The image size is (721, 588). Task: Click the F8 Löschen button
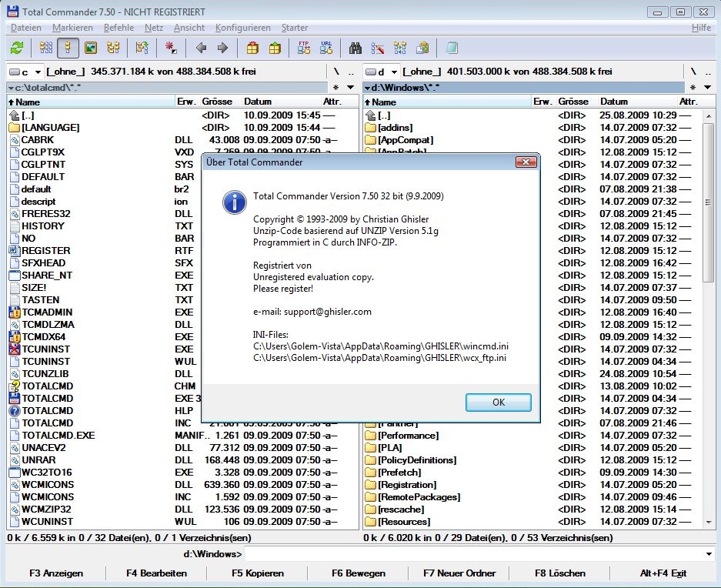click(x=560, y=573)
